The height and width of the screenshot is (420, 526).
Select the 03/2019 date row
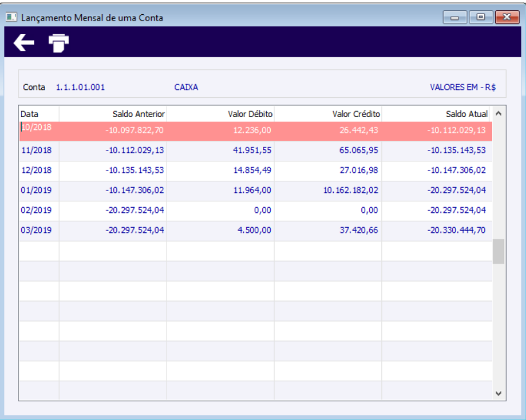click(256, 230)
